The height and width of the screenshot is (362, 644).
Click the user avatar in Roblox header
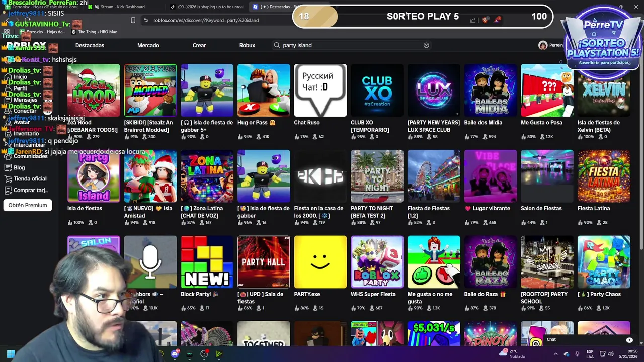[543, 45]
